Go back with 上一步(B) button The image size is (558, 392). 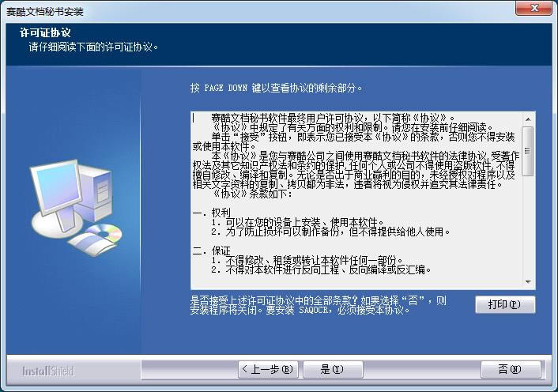point(268,370)
